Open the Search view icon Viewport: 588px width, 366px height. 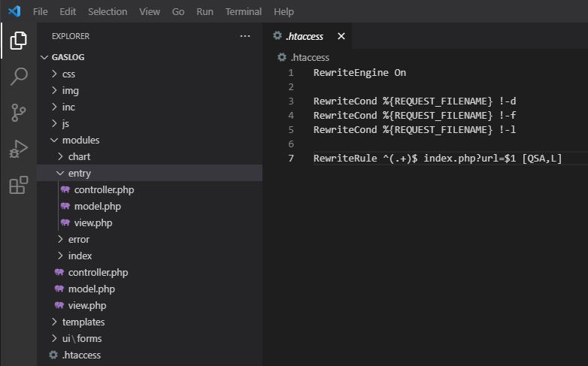(19, 76)
